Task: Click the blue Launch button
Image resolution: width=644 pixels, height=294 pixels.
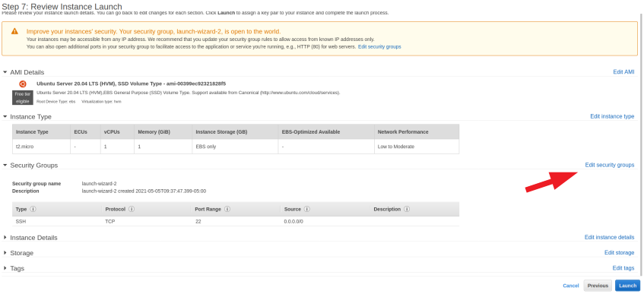Action: pyautogui.click(x=627, y=286)
